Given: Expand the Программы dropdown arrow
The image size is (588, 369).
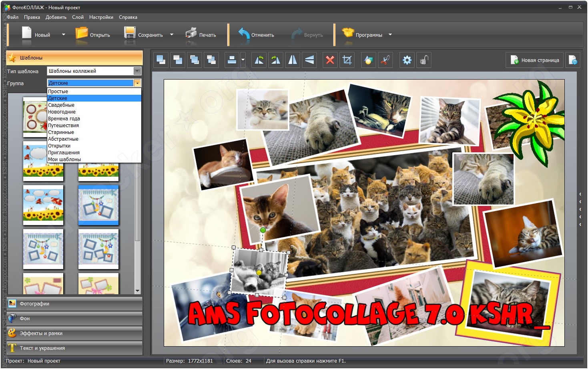Looking at the screenshot, I should coord(390,35).
